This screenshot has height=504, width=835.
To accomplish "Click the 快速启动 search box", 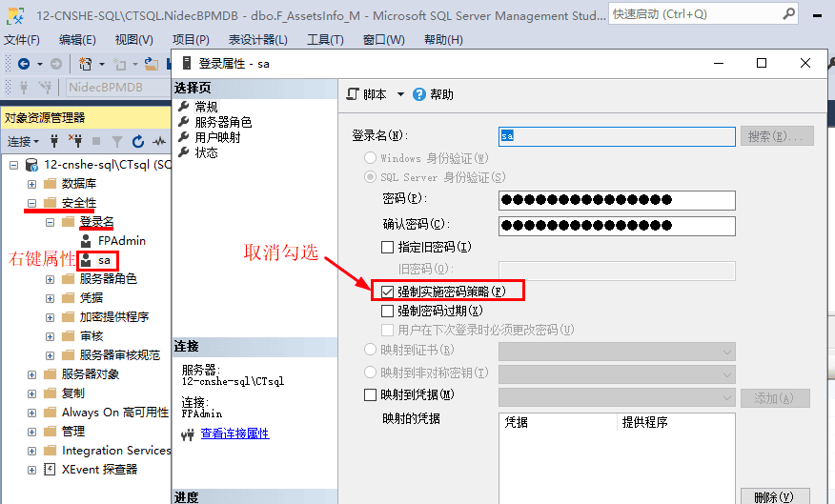I will [x=703, y=14].
